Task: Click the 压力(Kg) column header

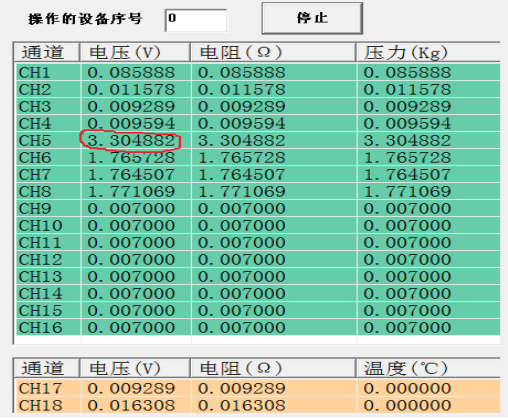Action: [428, 52]
